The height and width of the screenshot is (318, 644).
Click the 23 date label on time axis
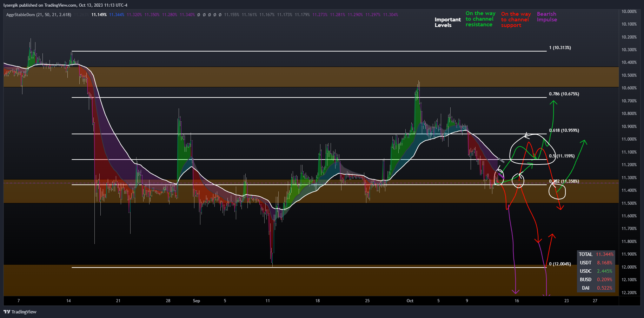tap(566, 301)
